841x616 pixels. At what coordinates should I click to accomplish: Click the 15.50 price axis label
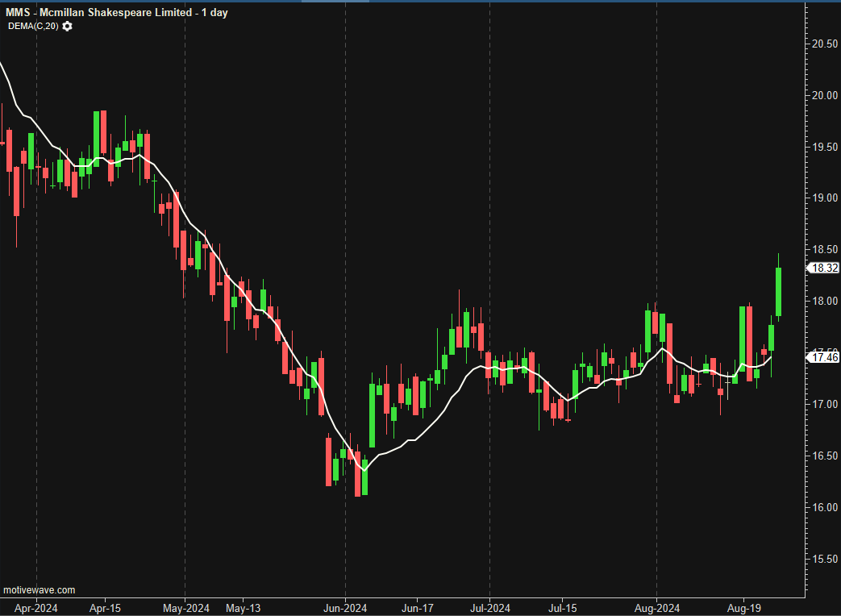[823, 559]
